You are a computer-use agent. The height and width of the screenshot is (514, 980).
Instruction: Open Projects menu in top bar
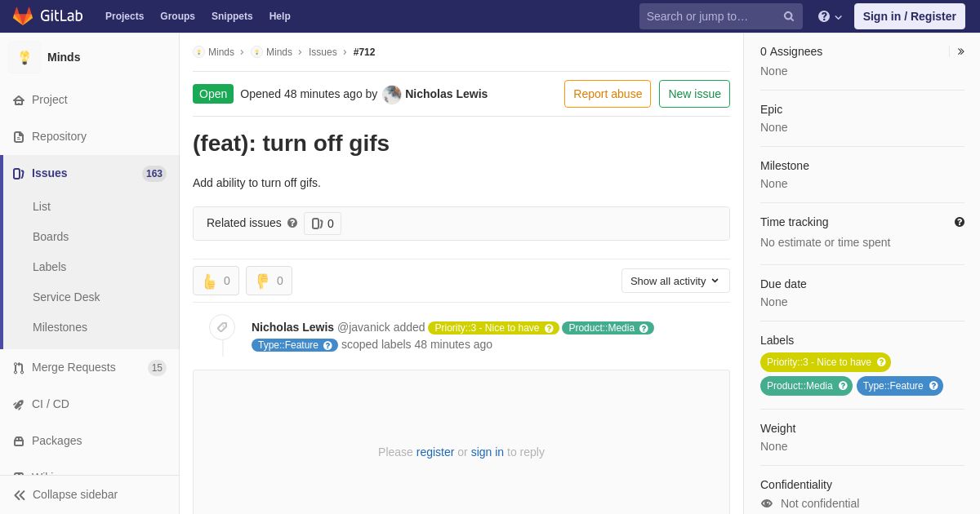click(124, 16)
